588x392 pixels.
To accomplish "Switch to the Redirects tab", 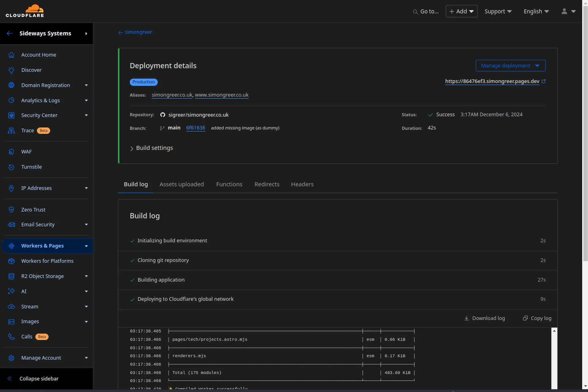I will (267, 184).
